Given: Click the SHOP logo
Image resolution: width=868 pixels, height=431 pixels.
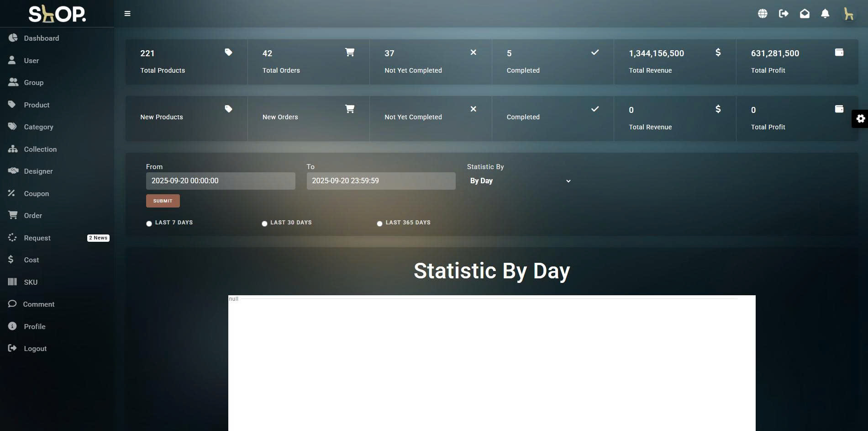Looking at the screenshot, I should [x=57, y=14].
